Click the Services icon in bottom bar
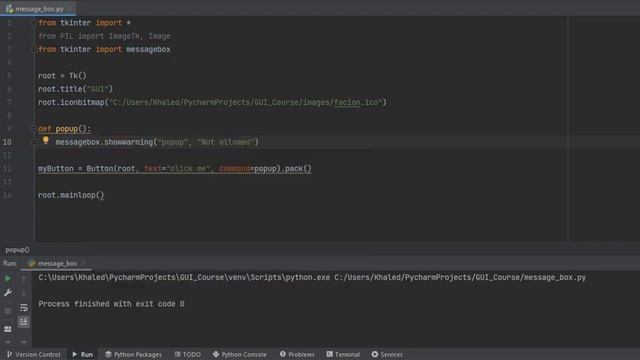 375,354
